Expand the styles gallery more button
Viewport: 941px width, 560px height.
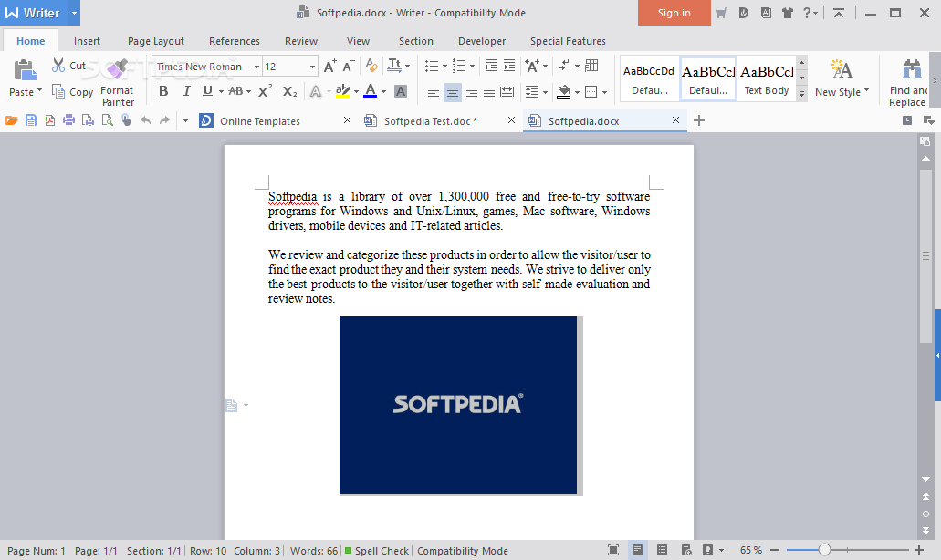tap(801, 94)
